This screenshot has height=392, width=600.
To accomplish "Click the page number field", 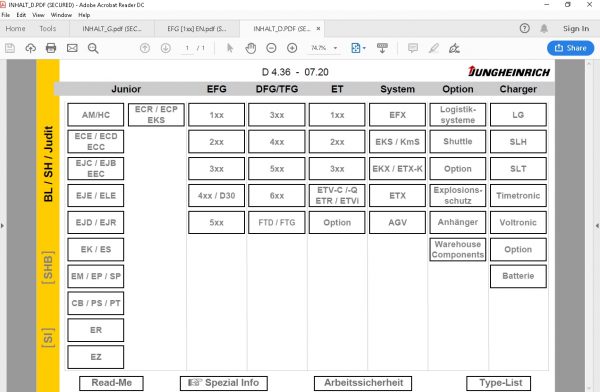I will [187, 48].
